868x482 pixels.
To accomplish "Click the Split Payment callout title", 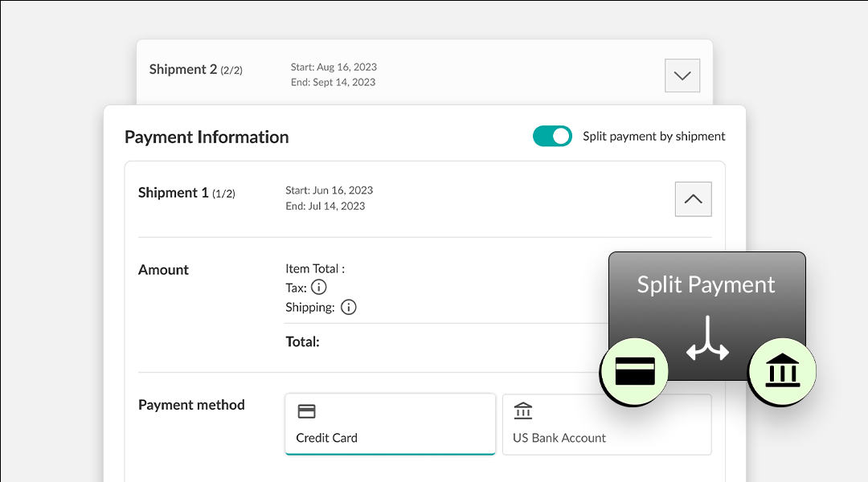I will pyautogui.click(x=706, y=284).
